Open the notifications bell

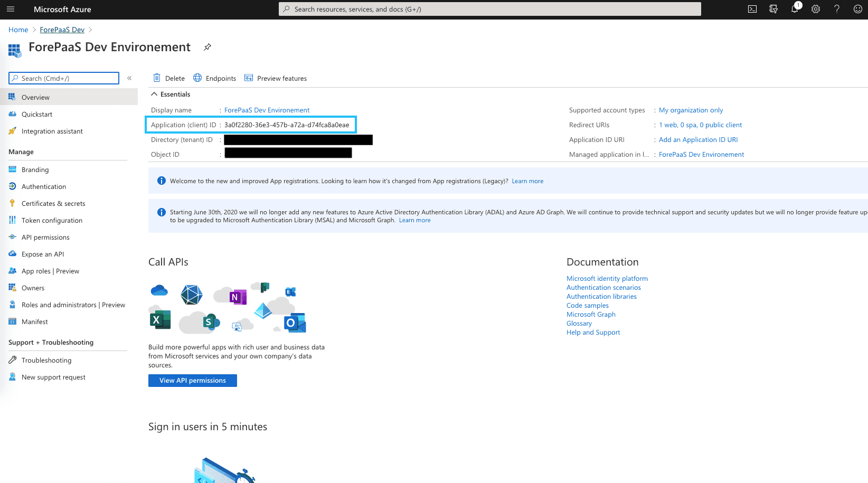(795, 9)
